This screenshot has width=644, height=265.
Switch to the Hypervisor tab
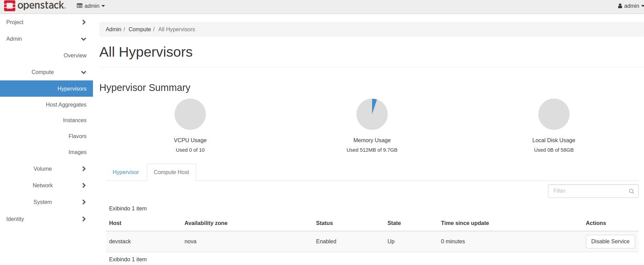[126, 172]
